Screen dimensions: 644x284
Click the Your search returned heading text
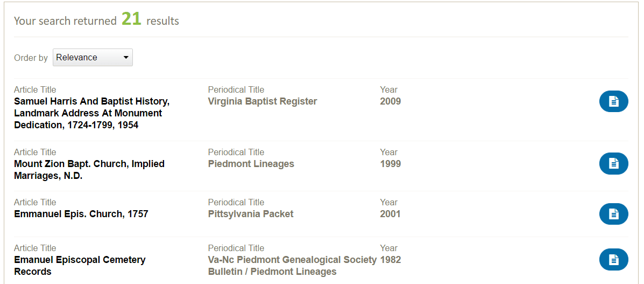click(65, 21)
